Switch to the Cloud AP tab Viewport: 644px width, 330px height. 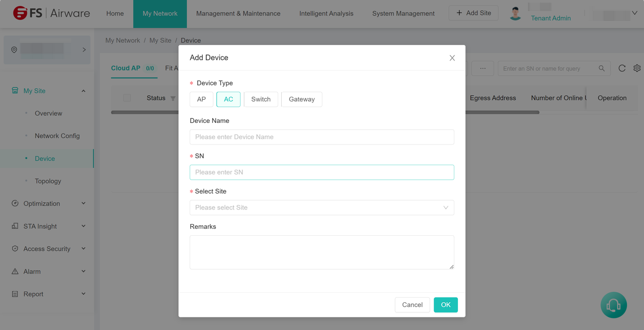(x=126, y=68)
